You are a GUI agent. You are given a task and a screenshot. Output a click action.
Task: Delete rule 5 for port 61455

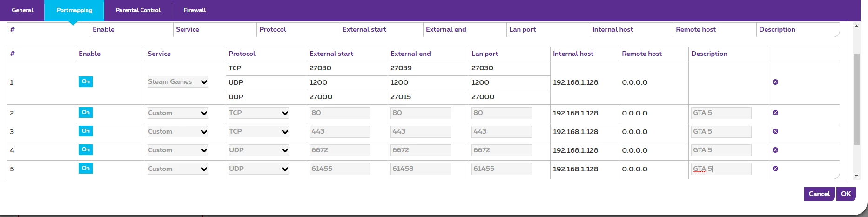coord(775,169)
